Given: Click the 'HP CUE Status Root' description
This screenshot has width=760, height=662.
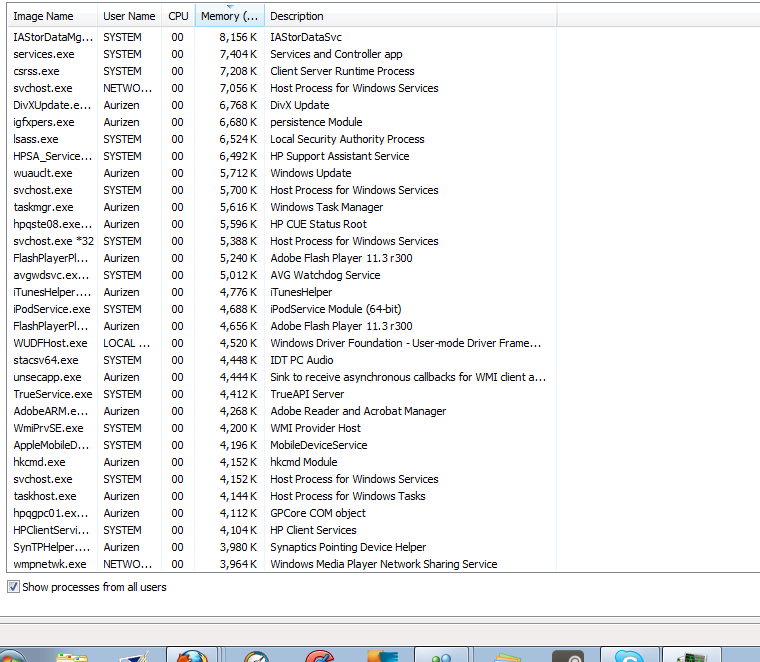Looking at the screenshot, I should pyautogui.click(x=318, y=224).
